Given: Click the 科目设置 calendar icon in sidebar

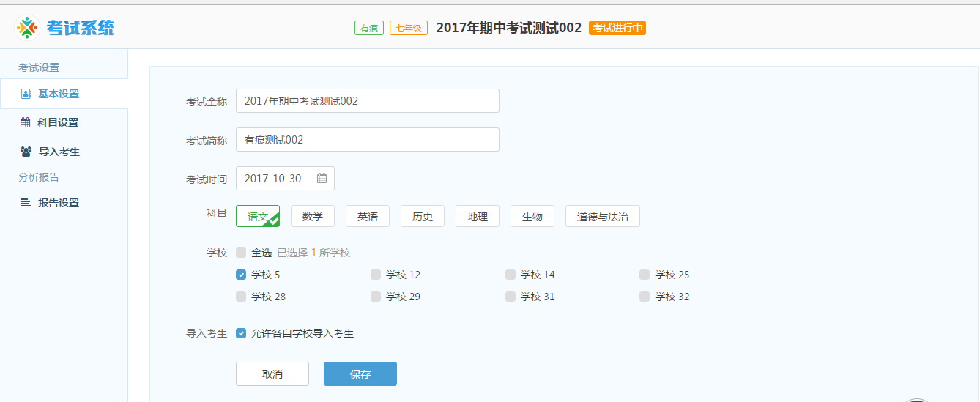Looking at the screenshot, I should click(25, 122).
